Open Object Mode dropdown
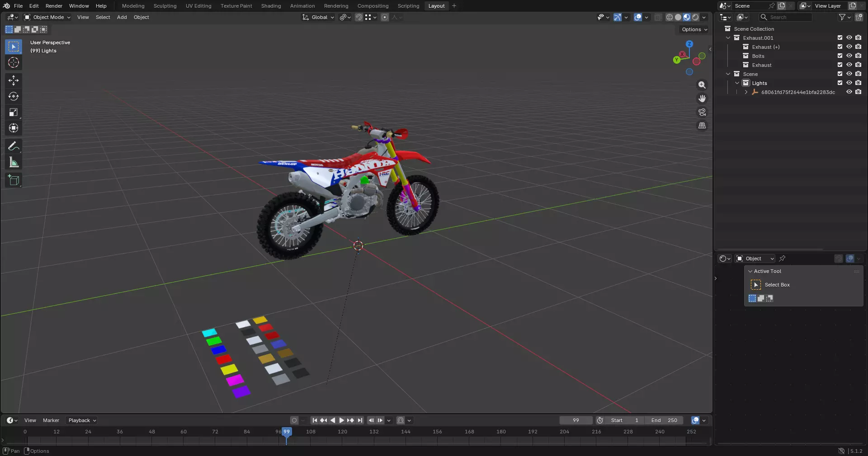Viewport: 868px width, 456px height. coord(47,17)
